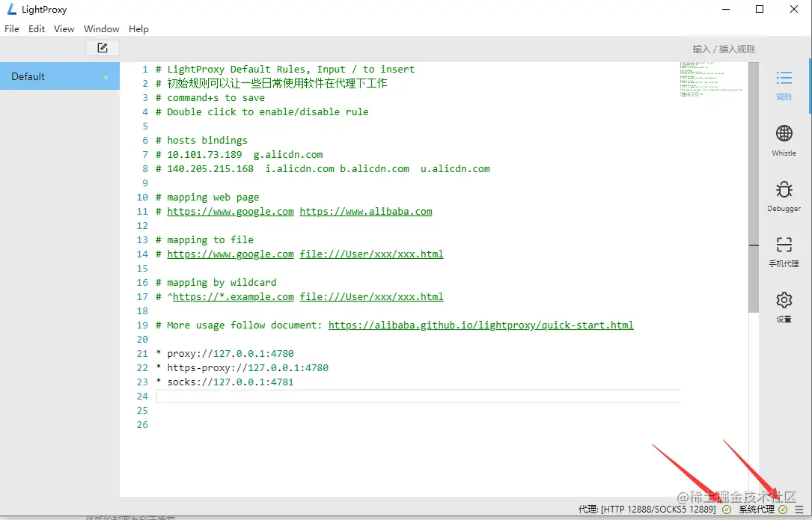Open the View menu
812x520 pixels.
[x=64, y=29]
